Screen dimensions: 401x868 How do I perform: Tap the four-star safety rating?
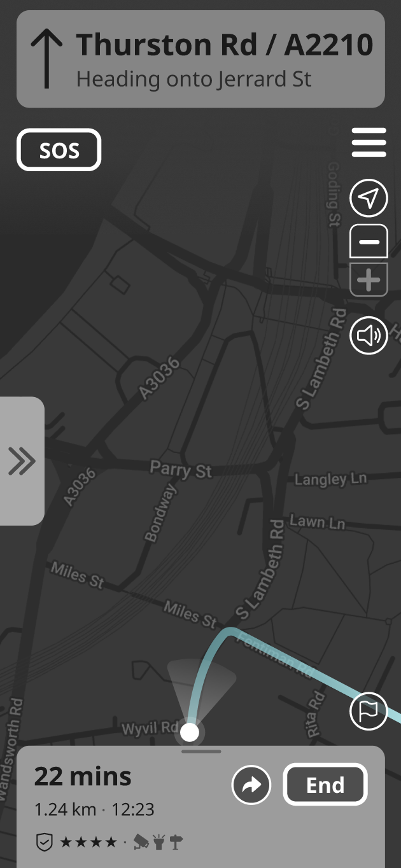coord(88,843)
